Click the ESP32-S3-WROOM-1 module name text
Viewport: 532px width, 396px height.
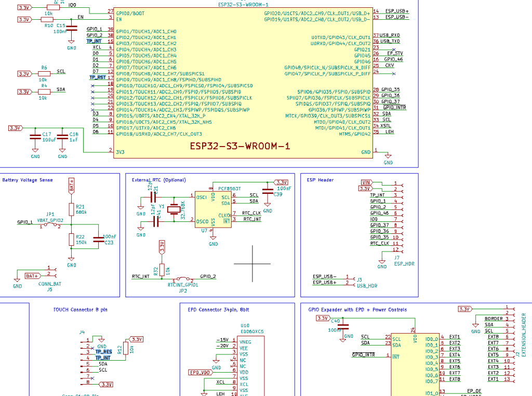click(240, 147)
